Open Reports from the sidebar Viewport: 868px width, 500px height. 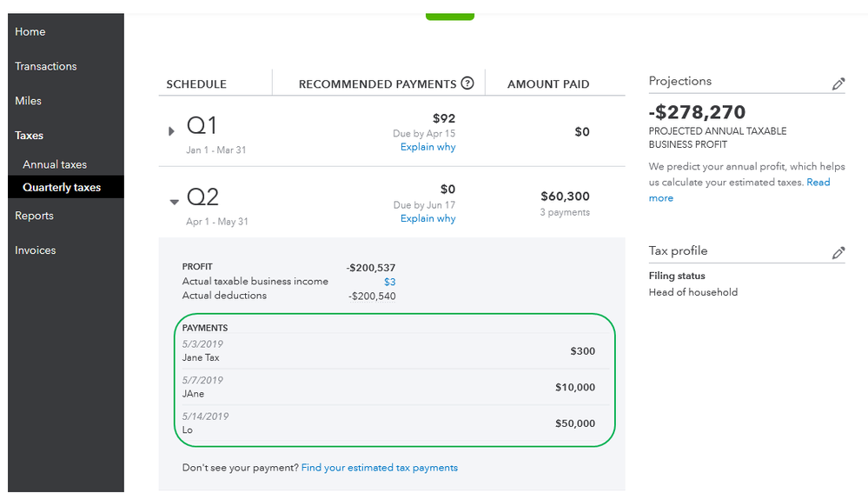click(x=35, y=216)
